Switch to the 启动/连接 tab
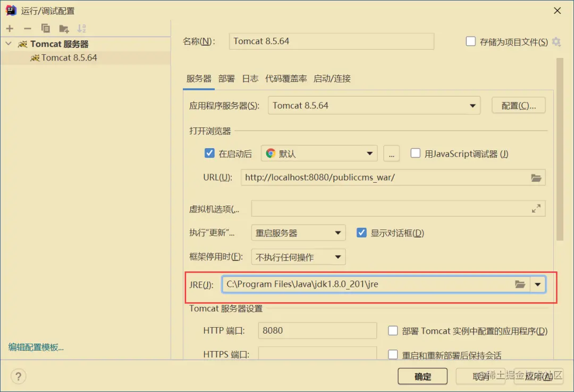 point(332,79)
